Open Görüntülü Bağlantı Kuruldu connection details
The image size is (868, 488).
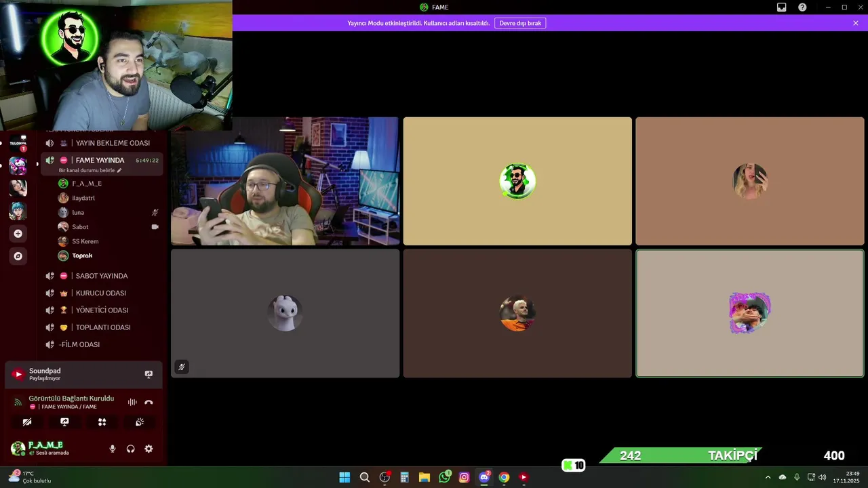pyautogui.click(x=71, y=399)
